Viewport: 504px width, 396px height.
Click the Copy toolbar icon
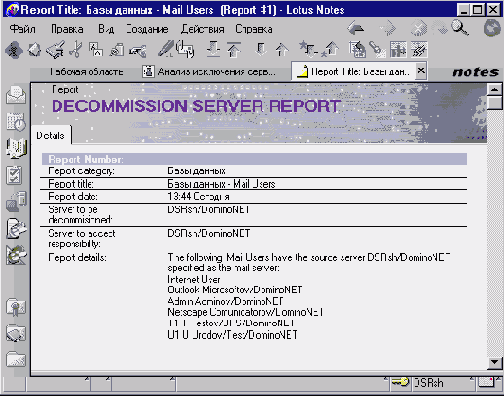pos(96,50)
